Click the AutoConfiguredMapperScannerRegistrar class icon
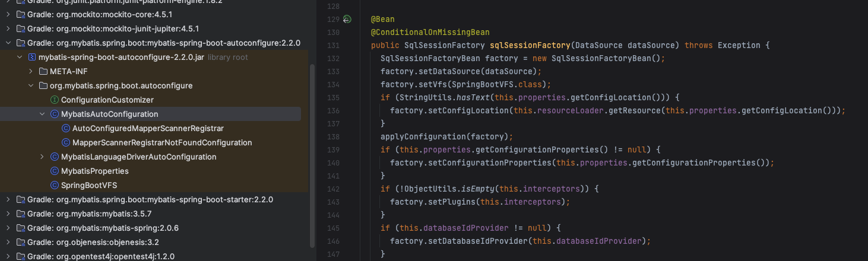This screenshot has width=868, height=261. [66, 128]
